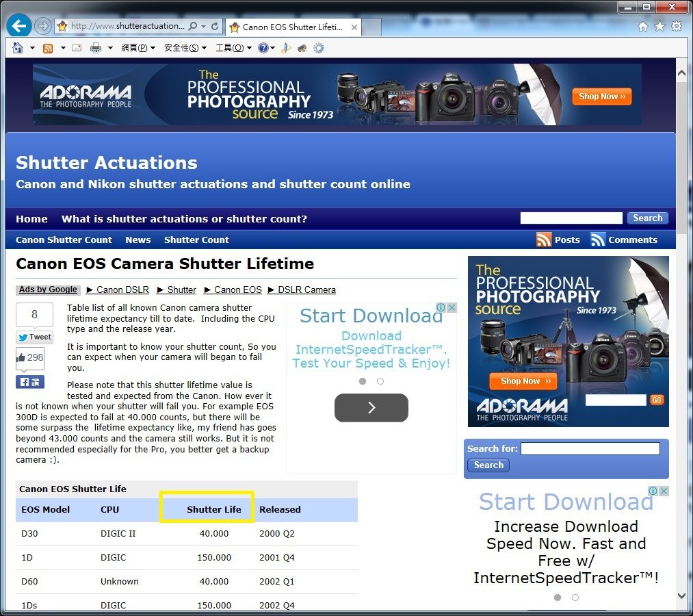This screenshot has height=616, width=693.
Task: Click the orange RSS icon beside Posts
Action: click(544, 240)
